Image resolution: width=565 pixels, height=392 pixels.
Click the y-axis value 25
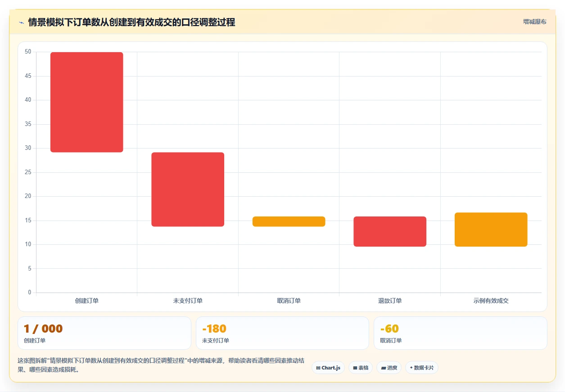click(28, 172)
